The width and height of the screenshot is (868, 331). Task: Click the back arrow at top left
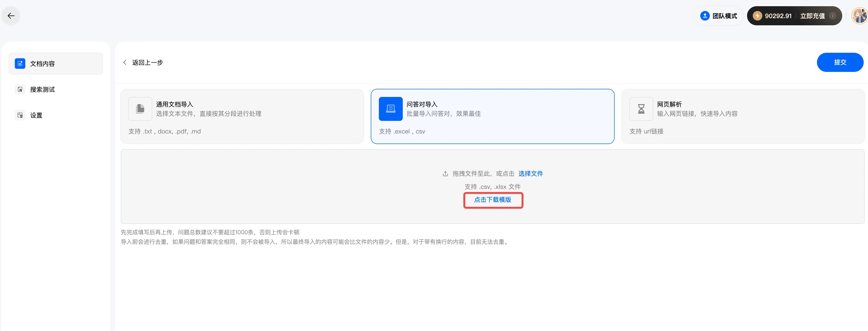[11, 16]
